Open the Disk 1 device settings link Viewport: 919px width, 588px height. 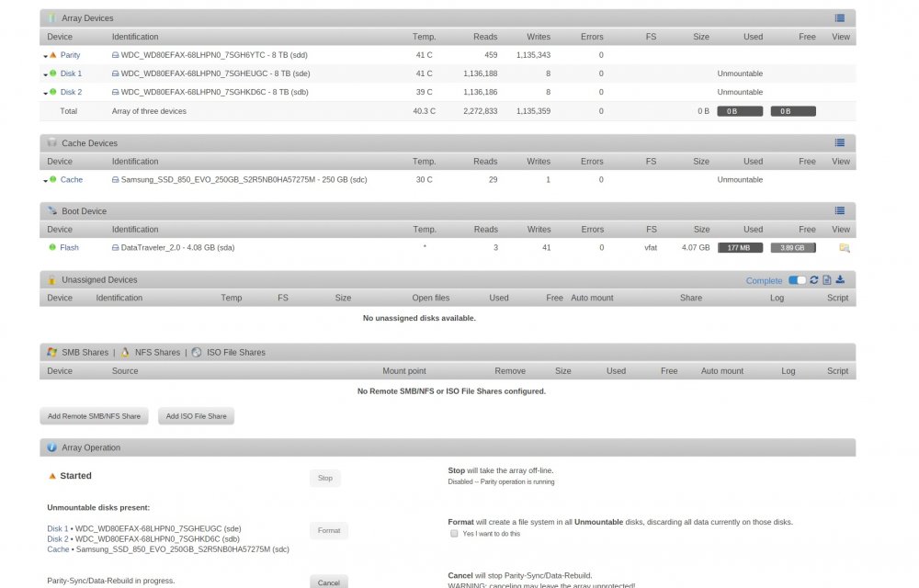point(71,73)
